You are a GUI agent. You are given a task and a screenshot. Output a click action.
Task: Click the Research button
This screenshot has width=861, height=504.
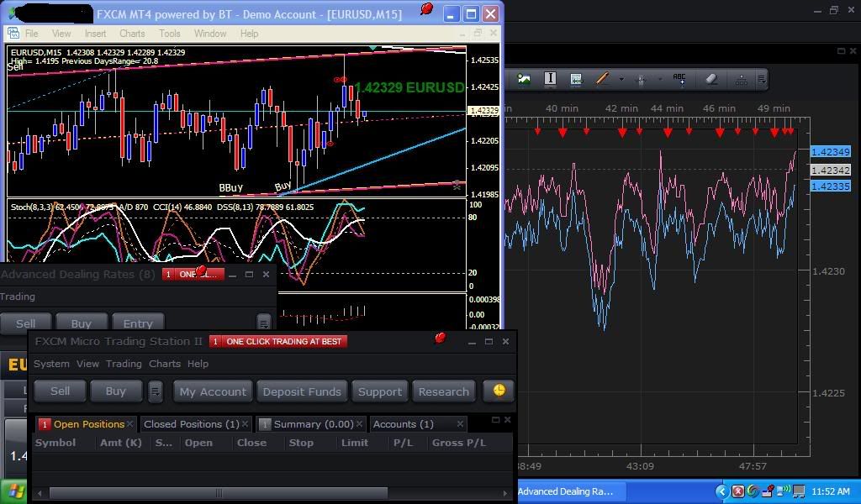(444, 391)
